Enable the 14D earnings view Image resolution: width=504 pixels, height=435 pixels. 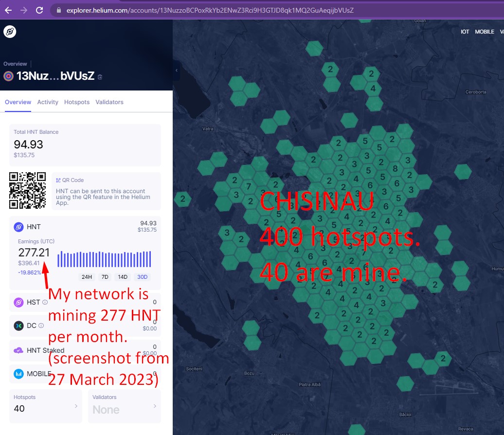(x=123, y=277)
